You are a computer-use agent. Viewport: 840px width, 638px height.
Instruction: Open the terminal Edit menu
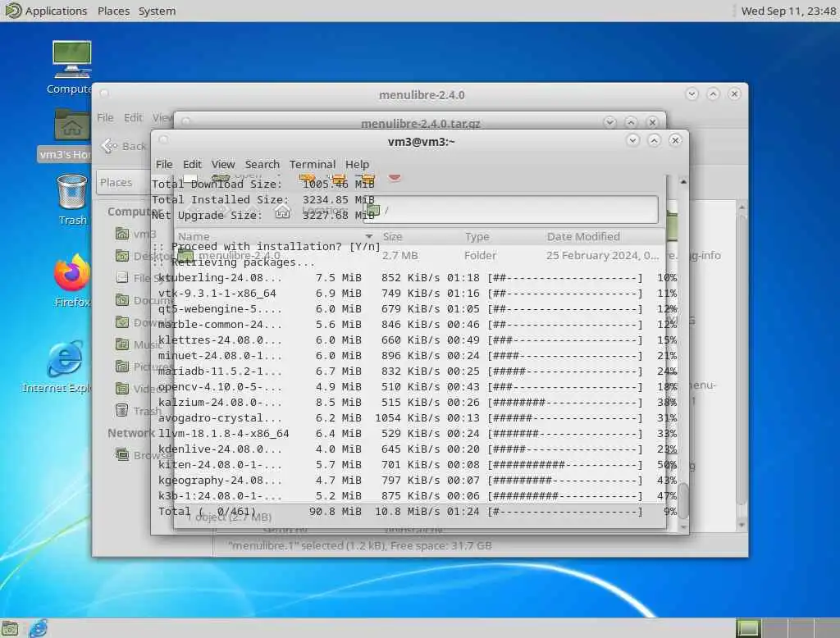[192, 164]
